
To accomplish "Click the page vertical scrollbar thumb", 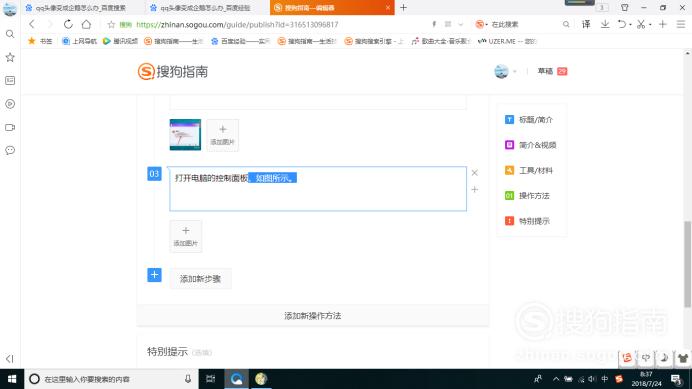I will [688, 264].
